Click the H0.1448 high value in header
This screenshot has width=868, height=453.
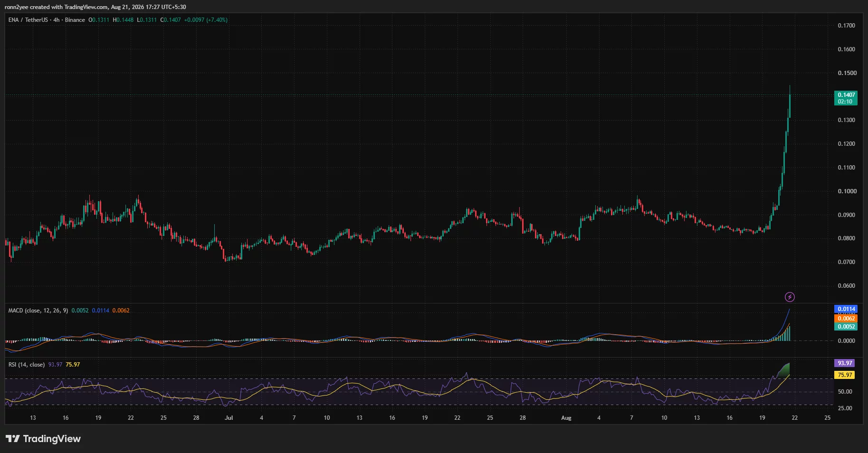click(123, 20)
